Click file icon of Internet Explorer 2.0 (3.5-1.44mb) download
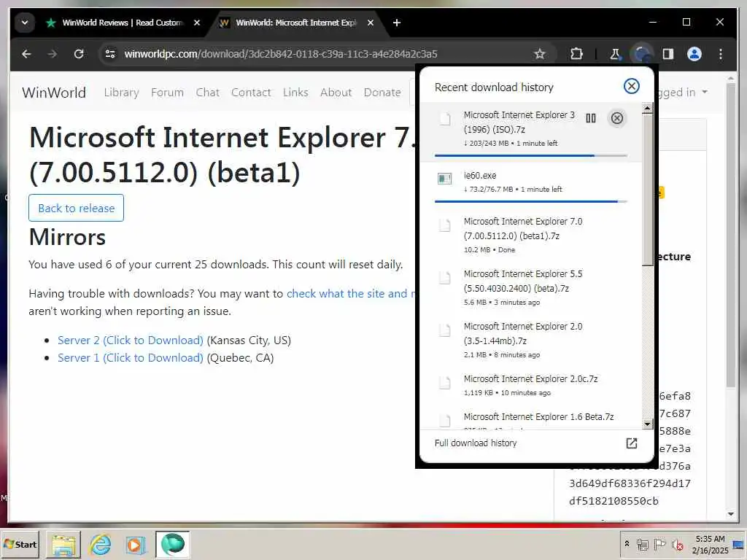747x560 pixels. pyautogui.click(x=444, y=330)
